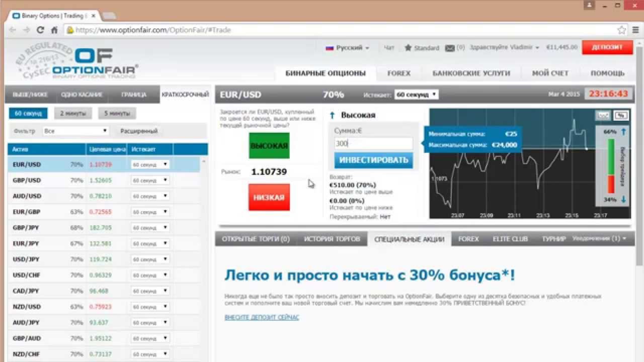Open the Chrome menu icon

click(x=635, y=30)
